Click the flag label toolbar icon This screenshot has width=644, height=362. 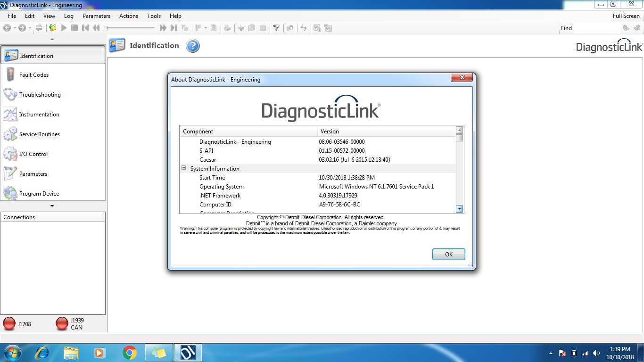pyautogui.click(x=198, y=28)
